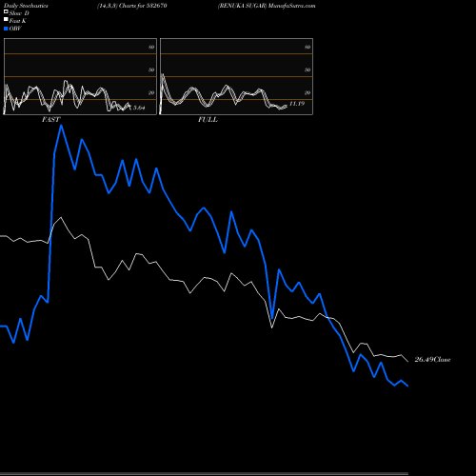476x476 pixels.
Task: Click the Slow D legend swatch
Action: pyautogui.click(x=6, y=11)
